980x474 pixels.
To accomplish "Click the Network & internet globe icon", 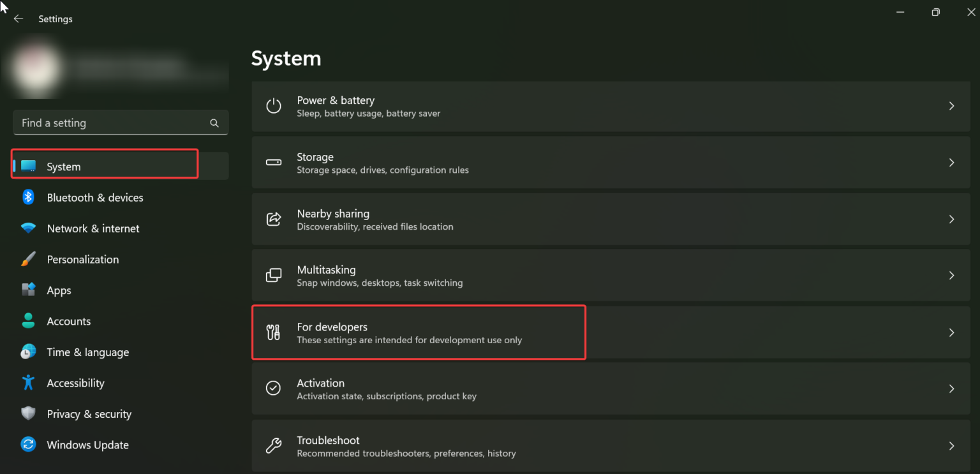I will [x=28, y=228].
